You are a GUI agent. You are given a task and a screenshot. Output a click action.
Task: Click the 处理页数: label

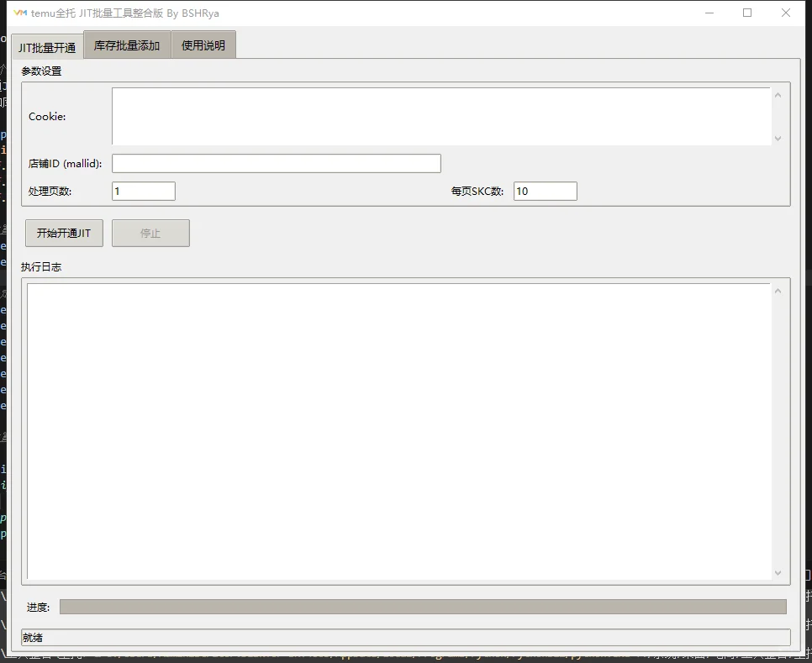pos(50,191)
